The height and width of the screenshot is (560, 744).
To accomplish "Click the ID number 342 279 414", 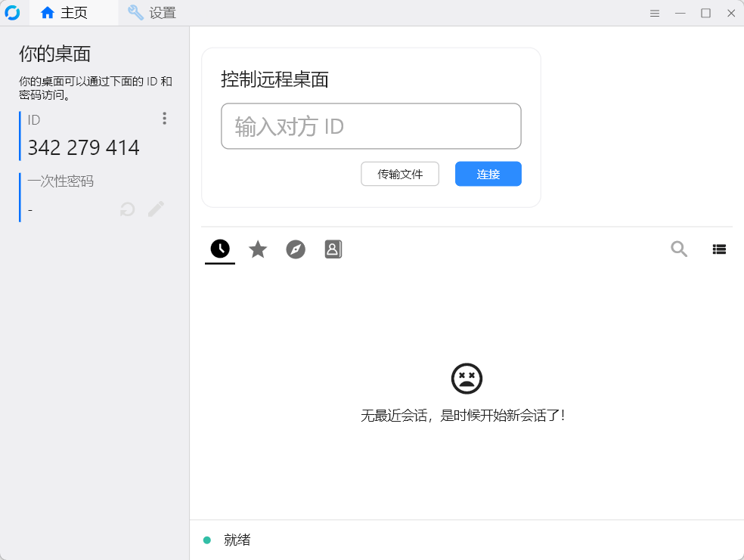I will [83, 147].
